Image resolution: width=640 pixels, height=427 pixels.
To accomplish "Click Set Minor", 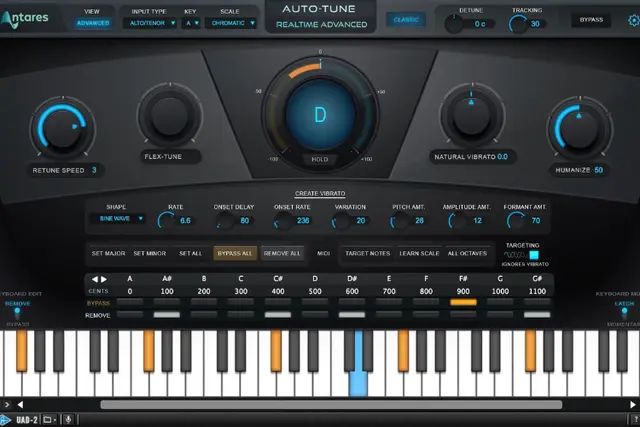I will pos(149,254).
